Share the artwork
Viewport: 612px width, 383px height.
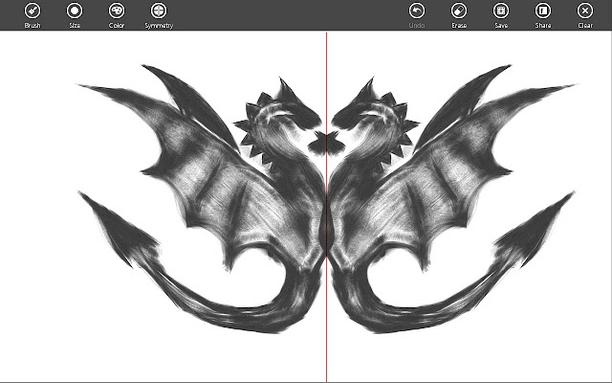[x=543, y=11]
